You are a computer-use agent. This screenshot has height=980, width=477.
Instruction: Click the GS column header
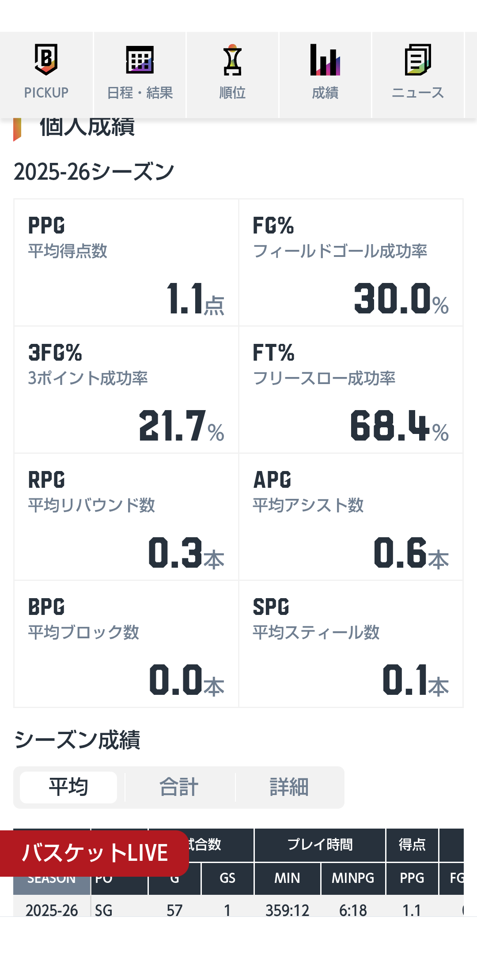(x=227, y=878)
